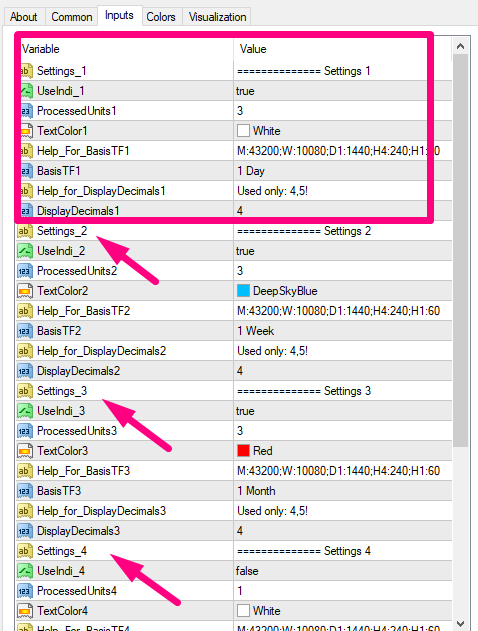Click the integer icon beside DisplayDecimals3
This screenshot has height=631, width=478.
(25, 531)
